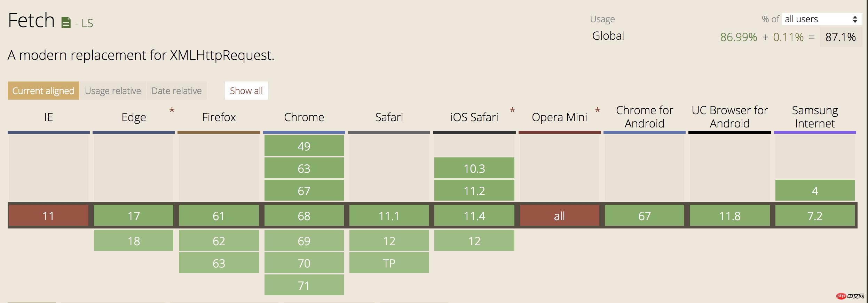Switch to Usage relative view
868x303 pixels.
click(113, 91)
